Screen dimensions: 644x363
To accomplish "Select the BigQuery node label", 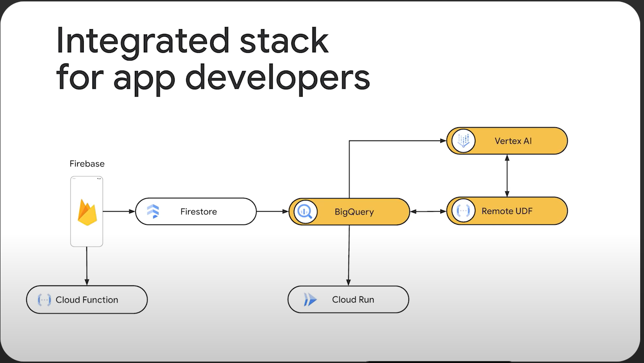I will (354, 212).
